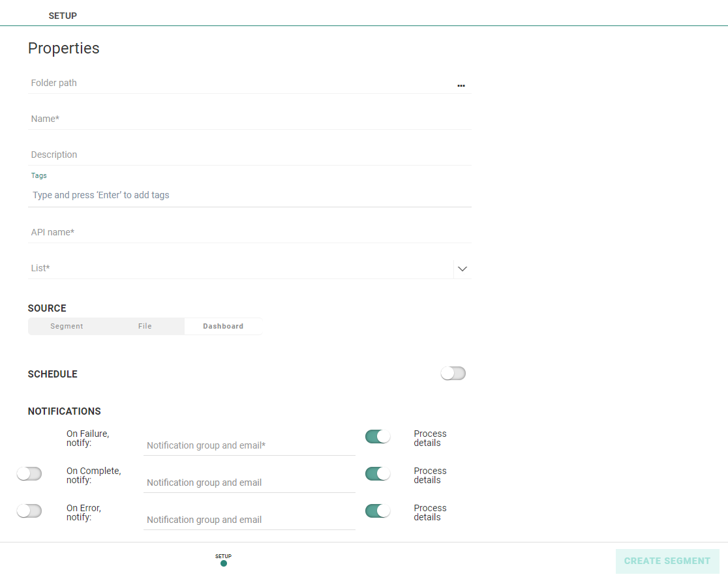The height and width of the screenshot is (579, 728).
Task: Enable the Schedule toggle
Action: click(x=453, y=374)
